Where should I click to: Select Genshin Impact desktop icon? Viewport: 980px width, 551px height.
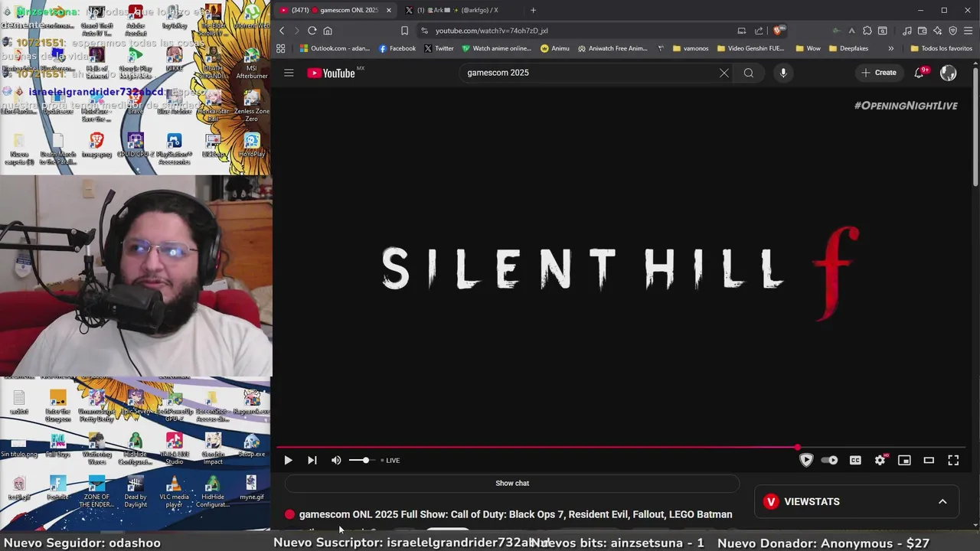[213, 448]
